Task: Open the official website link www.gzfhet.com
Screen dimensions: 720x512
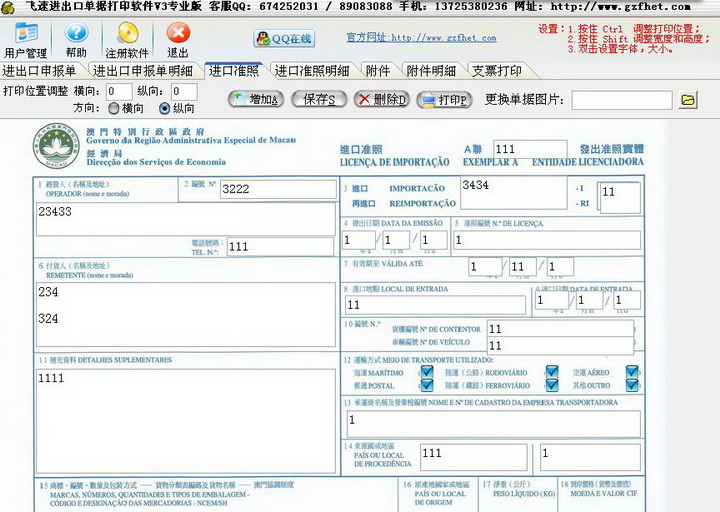Action: click(421, 37)
